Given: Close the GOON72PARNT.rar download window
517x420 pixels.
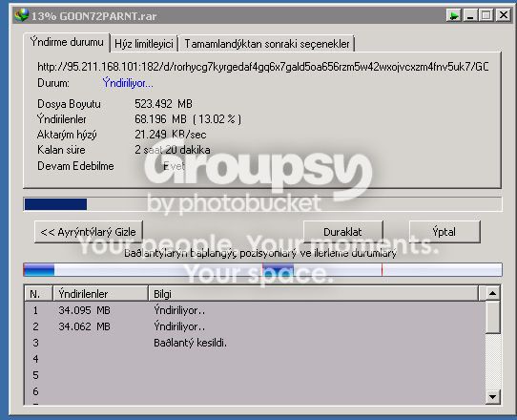Looking at the screenshot, I should (x=504, y=15).
